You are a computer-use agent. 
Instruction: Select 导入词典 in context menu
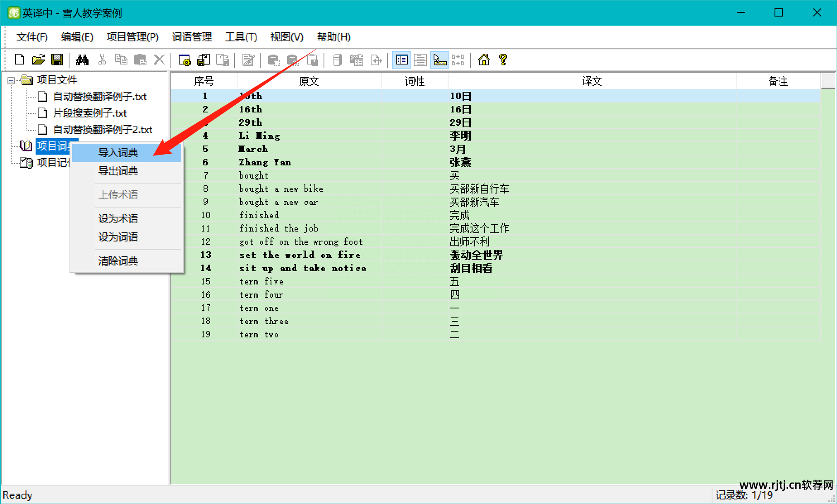[x=118, y=153]
